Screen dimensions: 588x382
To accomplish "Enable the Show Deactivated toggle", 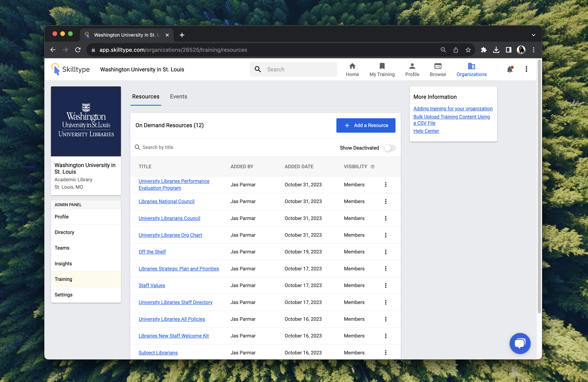I will point(390,148).
